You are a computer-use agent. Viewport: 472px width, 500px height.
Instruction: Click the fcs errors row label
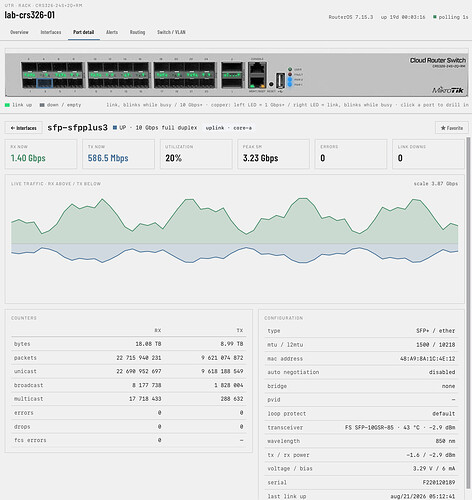pos(30,440)
